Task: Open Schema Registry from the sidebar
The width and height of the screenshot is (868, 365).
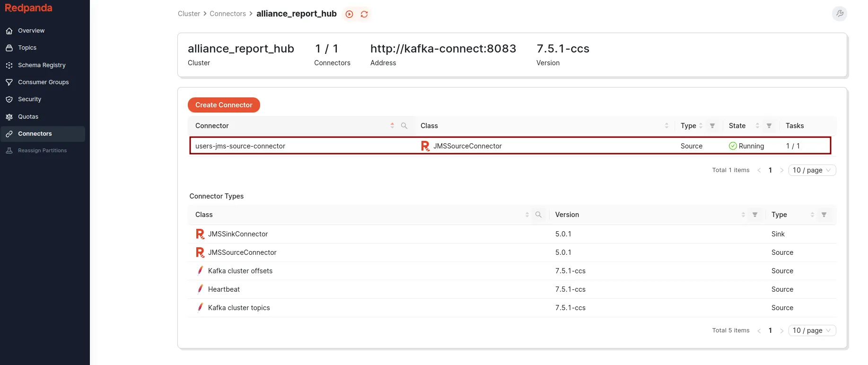Action: tap(42, 65)
